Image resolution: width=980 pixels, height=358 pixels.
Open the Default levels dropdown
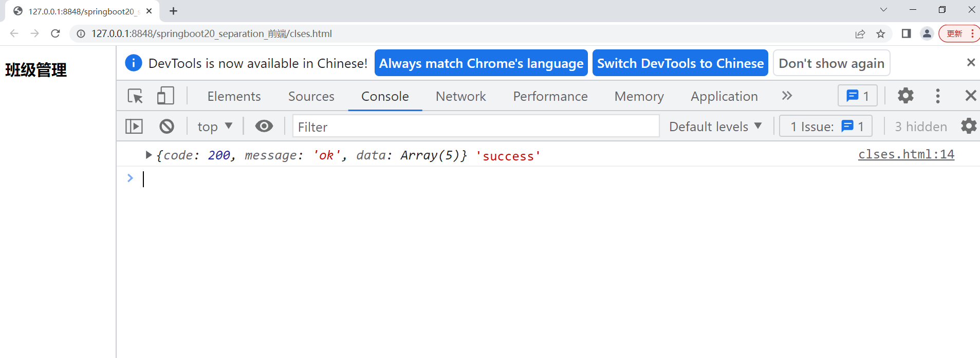click(x=715, y=127)
